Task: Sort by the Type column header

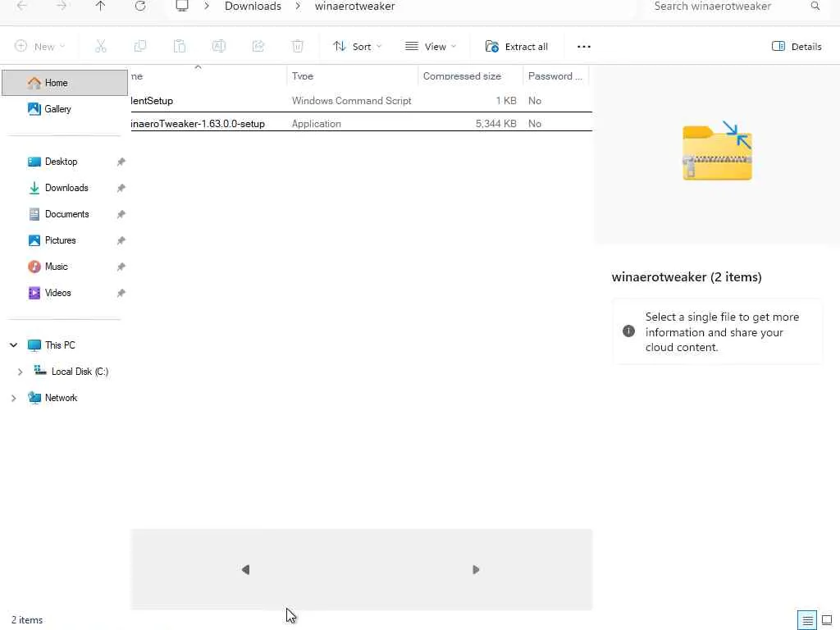Action: [352, 76]
